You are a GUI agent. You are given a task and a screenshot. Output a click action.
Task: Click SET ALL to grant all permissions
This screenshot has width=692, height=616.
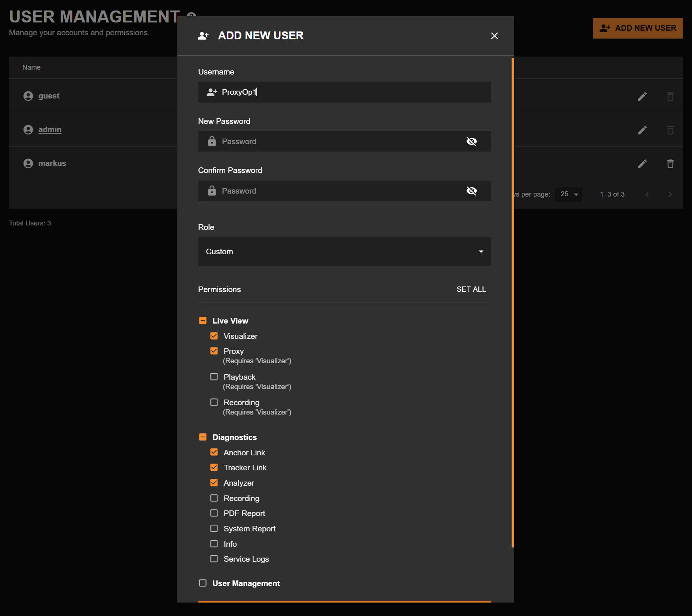pyautogui.click(x=471, y=289)
